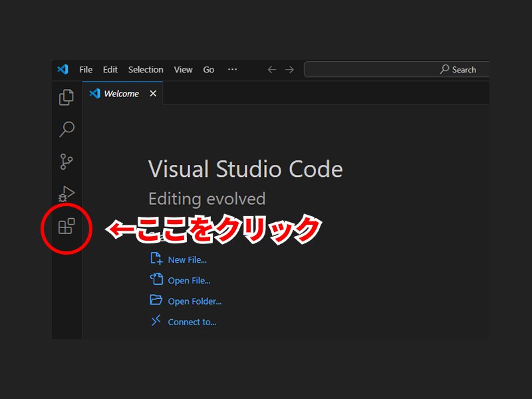Open the Edit menu
This screenshot has height=399, width=532.
click(x=110, y=70)
